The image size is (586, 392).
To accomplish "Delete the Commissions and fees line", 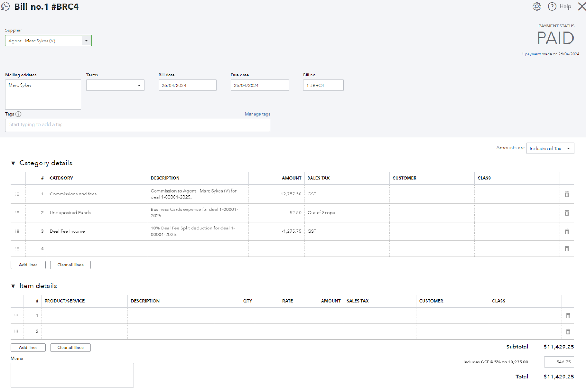I will [567, 194].
